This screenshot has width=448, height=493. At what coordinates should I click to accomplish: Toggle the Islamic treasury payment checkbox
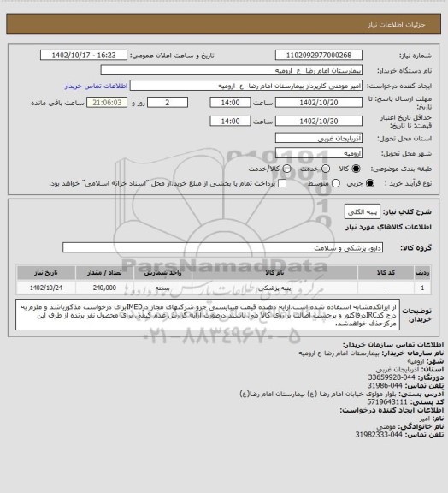pos(282,183)
